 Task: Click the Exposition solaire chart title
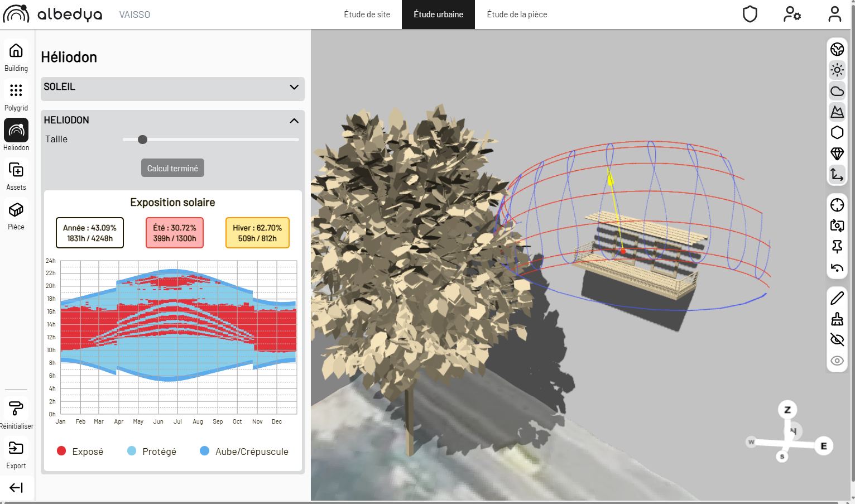click(x=172, y=202)
